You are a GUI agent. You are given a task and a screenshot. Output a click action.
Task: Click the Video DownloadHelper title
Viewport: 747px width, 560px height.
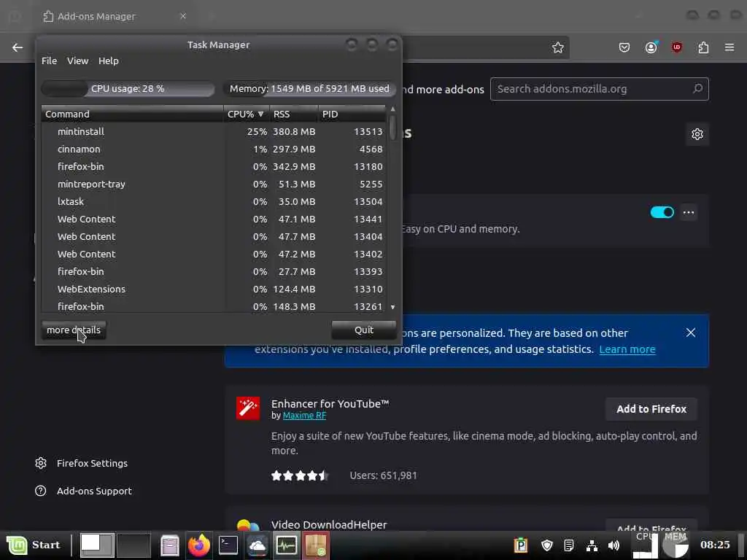coord(329,525)
